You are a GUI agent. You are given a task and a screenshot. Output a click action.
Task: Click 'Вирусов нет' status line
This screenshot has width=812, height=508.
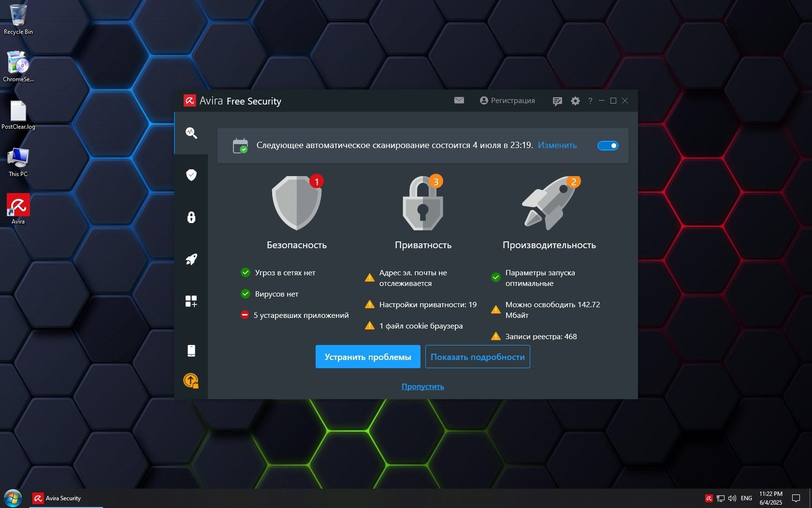pos(270,294)
